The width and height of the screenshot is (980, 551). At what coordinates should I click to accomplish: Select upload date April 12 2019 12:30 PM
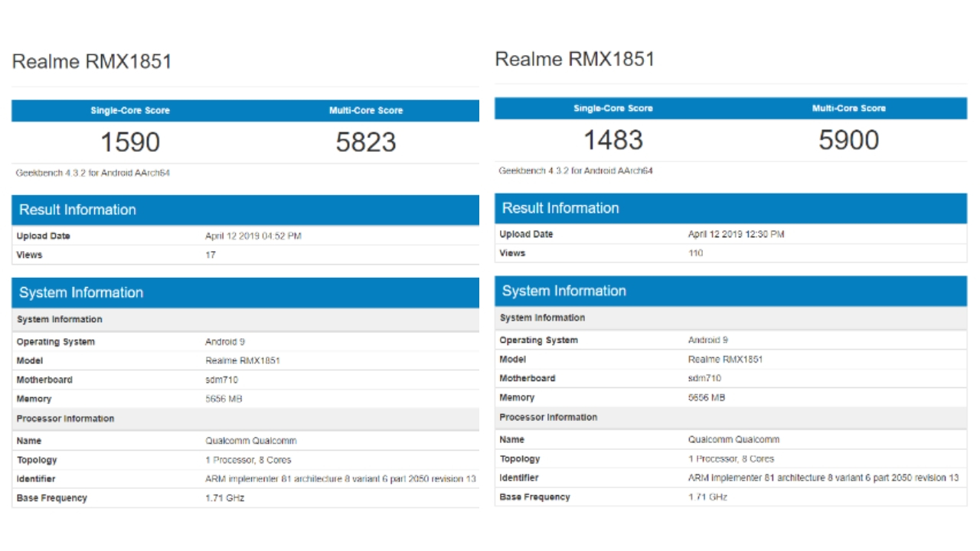pyautogui.click(x=737, y=234)
